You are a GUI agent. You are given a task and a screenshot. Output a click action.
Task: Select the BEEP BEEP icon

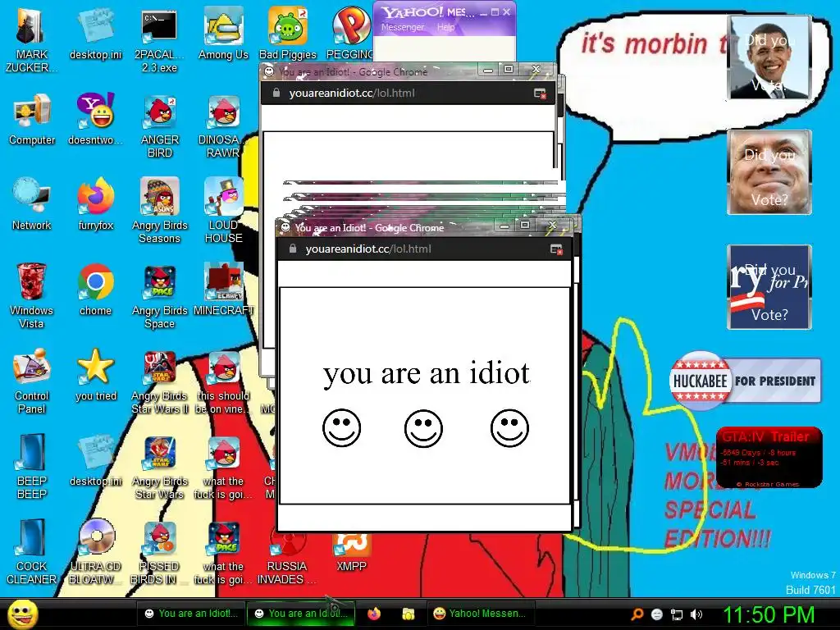(x=32, y=466)
